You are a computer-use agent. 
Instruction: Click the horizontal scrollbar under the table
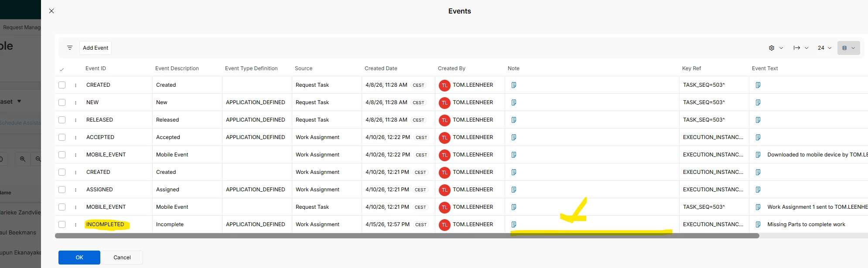tap(407, 236)
